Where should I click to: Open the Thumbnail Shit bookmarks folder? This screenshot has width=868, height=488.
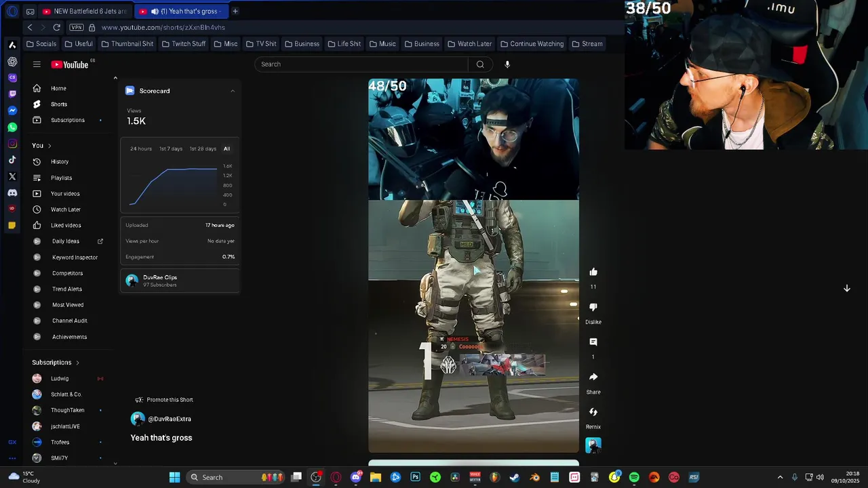tap(127, 44)
